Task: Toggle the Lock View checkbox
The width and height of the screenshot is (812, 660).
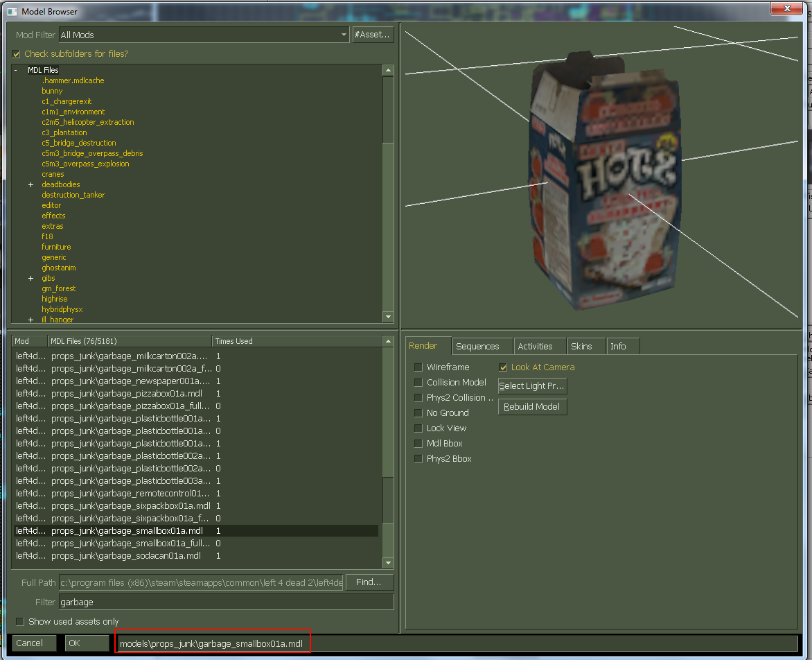Action: tap(418, 428)
